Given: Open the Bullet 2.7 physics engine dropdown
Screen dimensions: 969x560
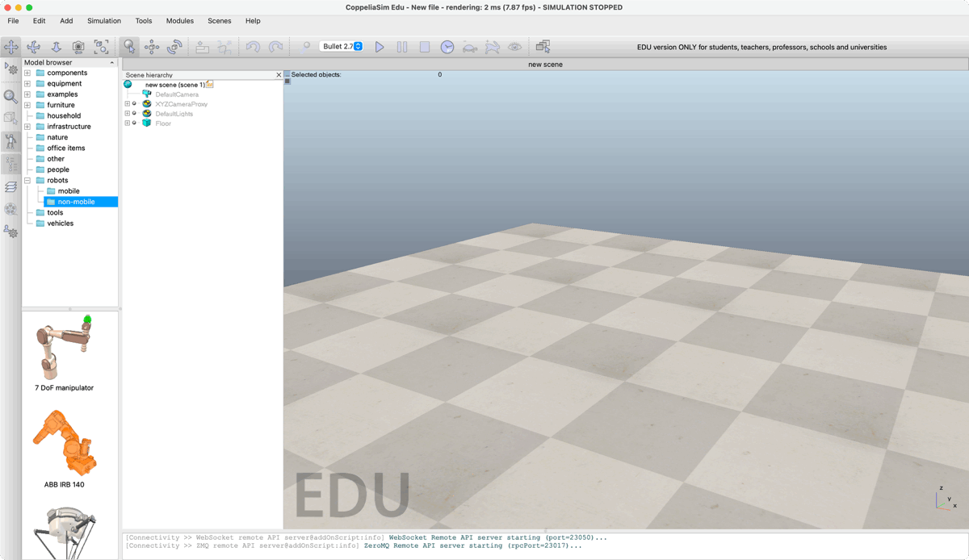Looking at the screenshot, I should (342, 46).
